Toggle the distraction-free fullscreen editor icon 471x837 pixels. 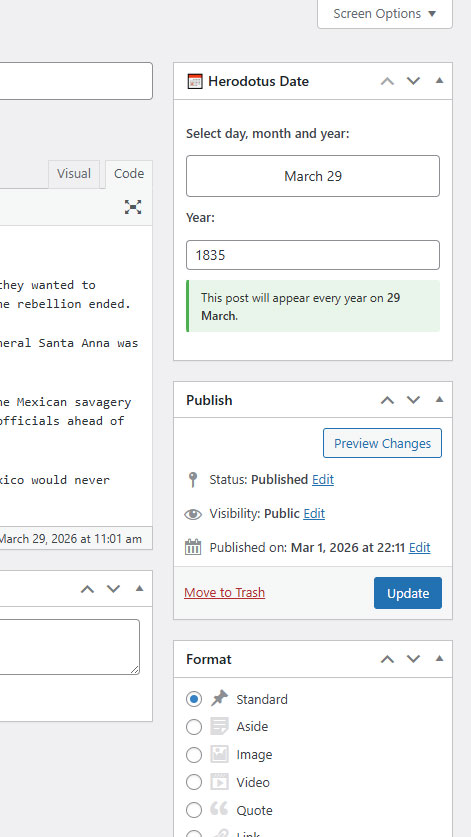133,207
